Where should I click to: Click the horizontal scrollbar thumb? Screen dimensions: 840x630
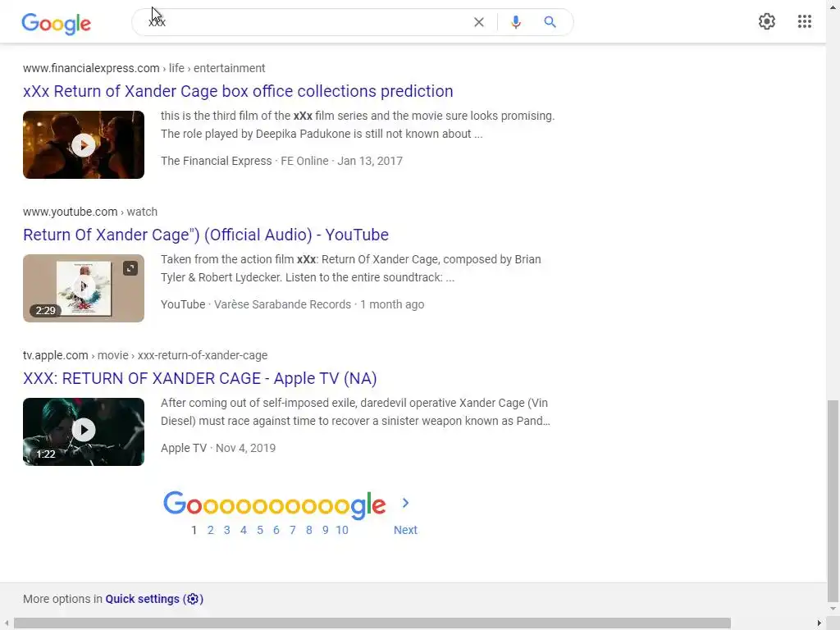tap(372, 623)
